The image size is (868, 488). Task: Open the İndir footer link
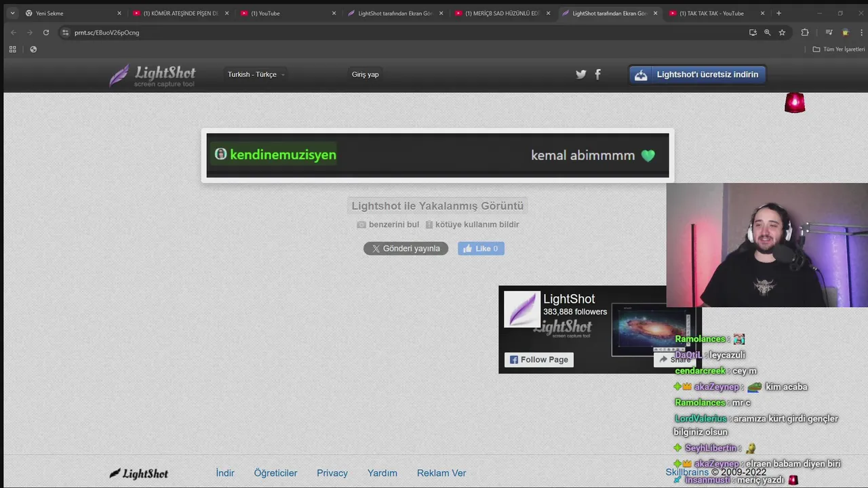coord(225,473)
